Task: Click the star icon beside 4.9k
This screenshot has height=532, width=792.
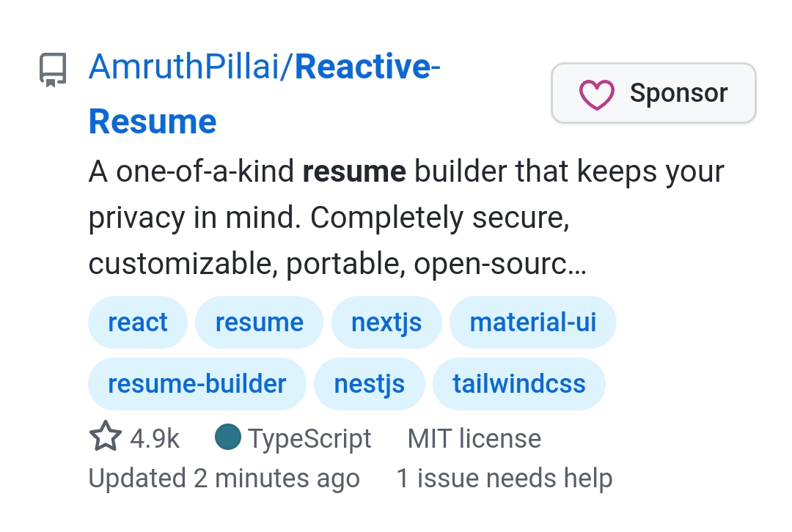Action: pyautogui.click(x=106, y=436)
